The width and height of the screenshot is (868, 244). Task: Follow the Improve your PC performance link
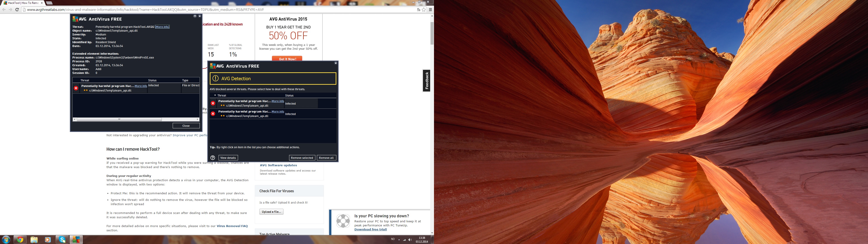pos(190,135)
